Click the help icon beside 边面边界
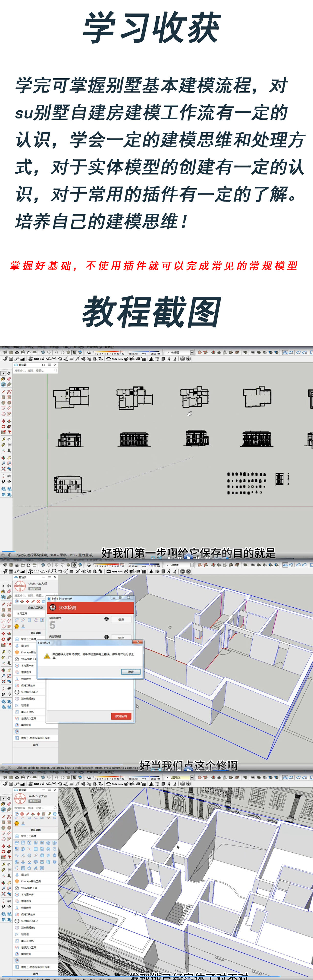This screenshot has width=313, height=980. pyautogui.click(x=106, y=619)
